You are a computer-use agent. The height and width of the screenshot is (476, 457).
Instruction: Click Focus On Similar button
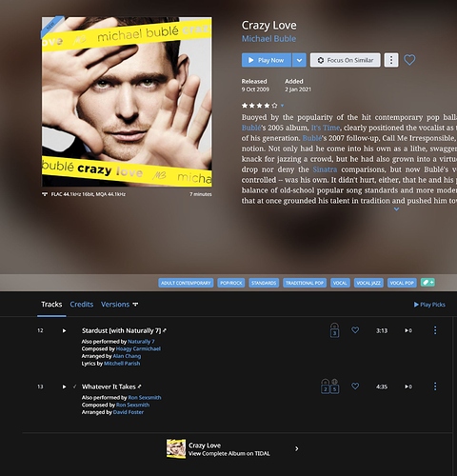coord(346,60)
